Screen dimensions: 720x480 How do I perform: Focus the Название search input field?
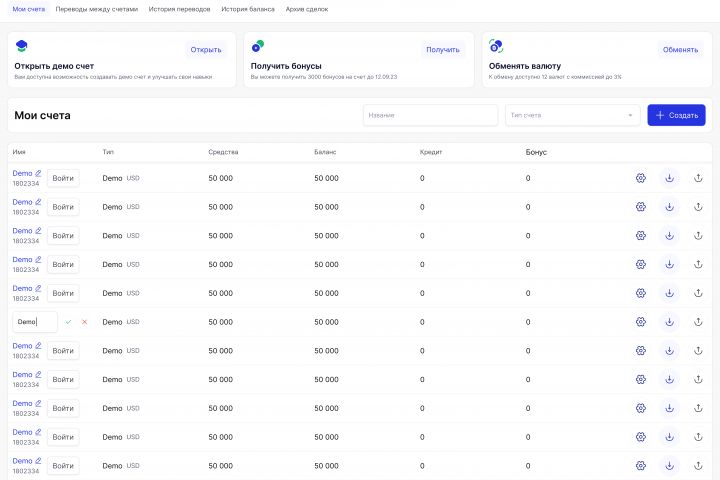click(x=430, y=115)
